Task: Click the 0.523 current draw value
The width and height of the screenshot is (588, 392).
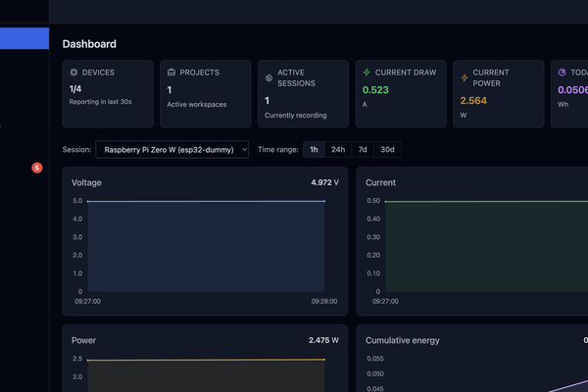Action: pos(375,90)
